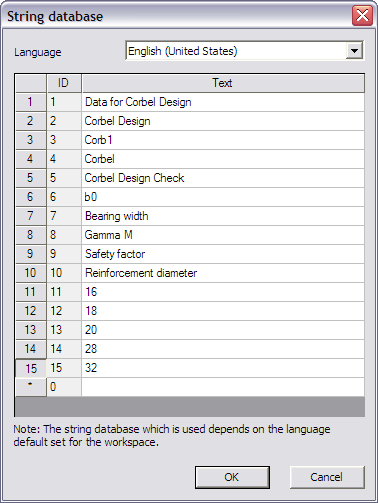Select the 'Corbel Design Check' text cell
378x503 pixels.
(x=223, y=178)
